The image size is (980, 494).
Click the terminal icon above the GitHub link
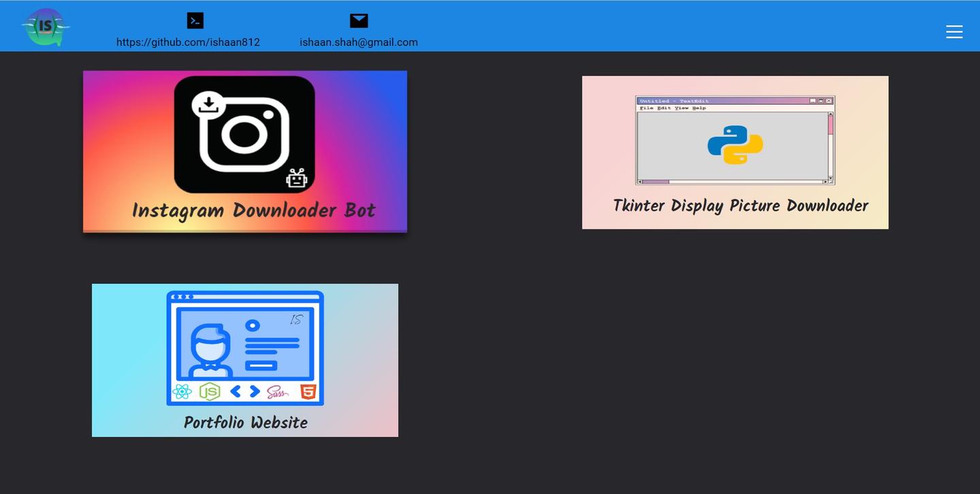pyautogui.click(x=195, y=20)
